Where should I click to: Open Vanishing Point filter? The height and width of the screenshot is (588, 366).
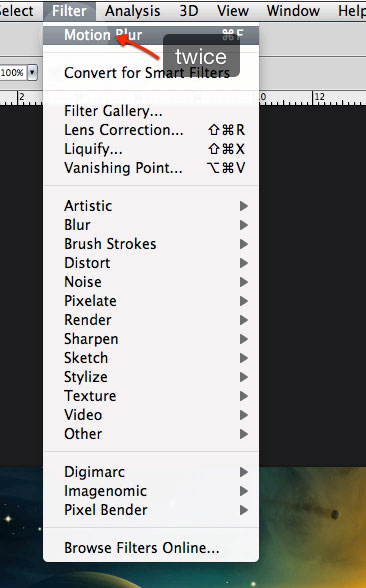[151, 168]
